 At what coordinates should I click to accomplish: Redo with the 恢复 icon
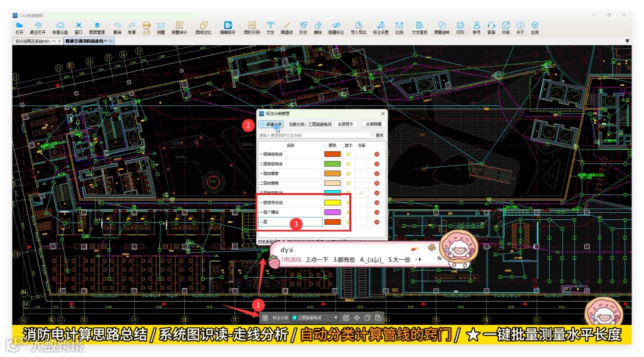(x=132, y=28)
